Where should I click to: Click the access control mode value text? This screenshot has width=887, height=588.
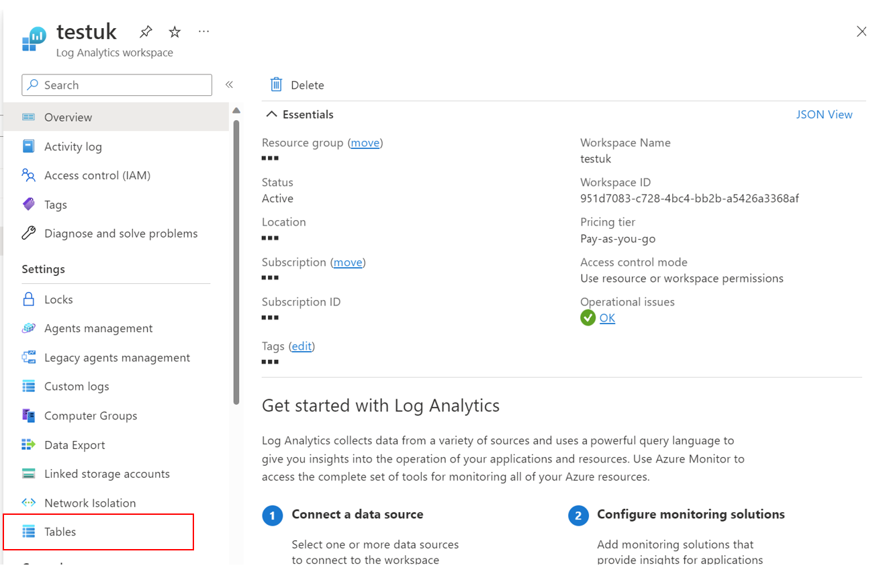coord(682,278)
